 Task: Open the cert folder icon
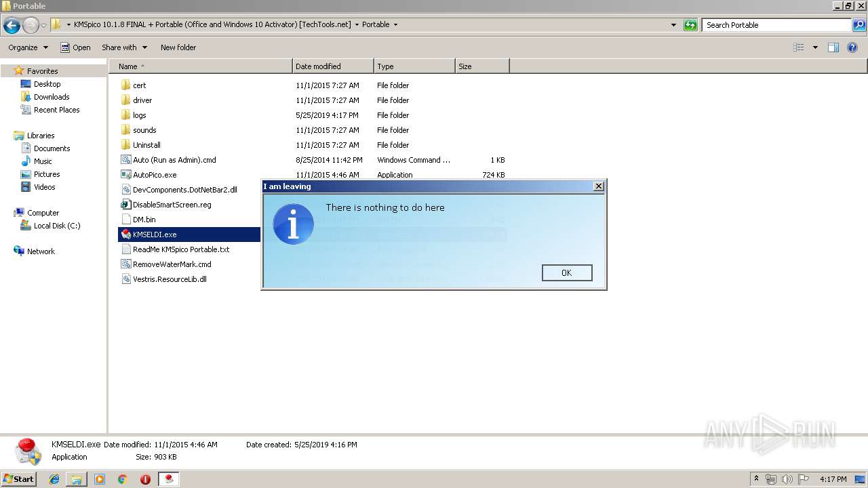click(125, 85)
